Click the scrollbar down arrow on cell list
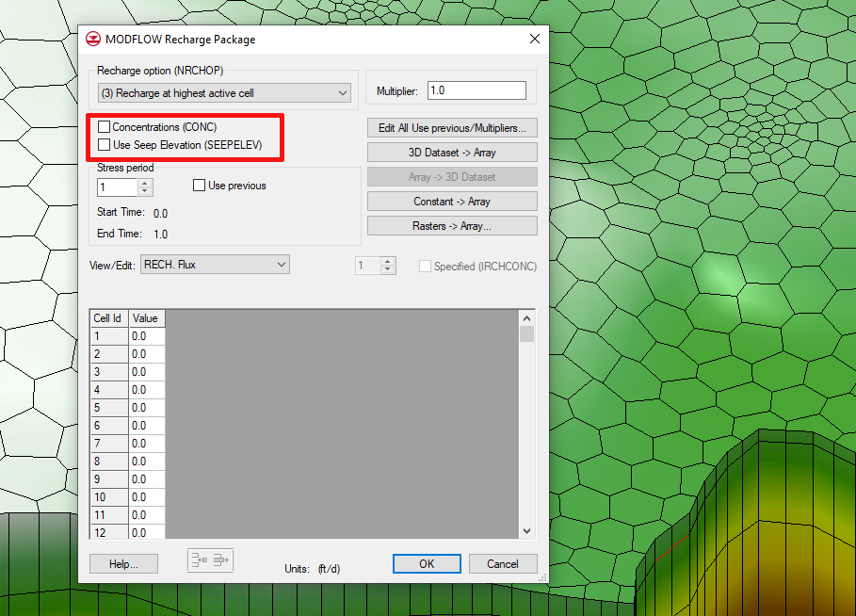The image size is (856, 616). pyautogui.click(x=526, y=530)
